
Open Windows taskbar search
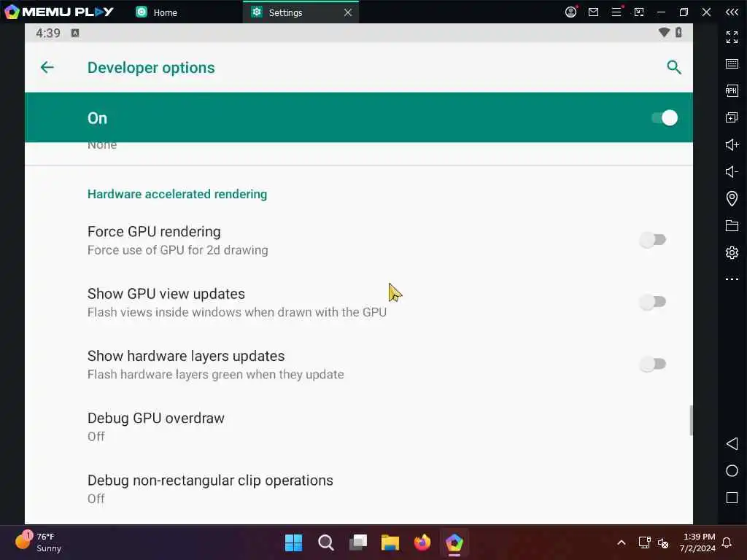(x=326, y=542)
